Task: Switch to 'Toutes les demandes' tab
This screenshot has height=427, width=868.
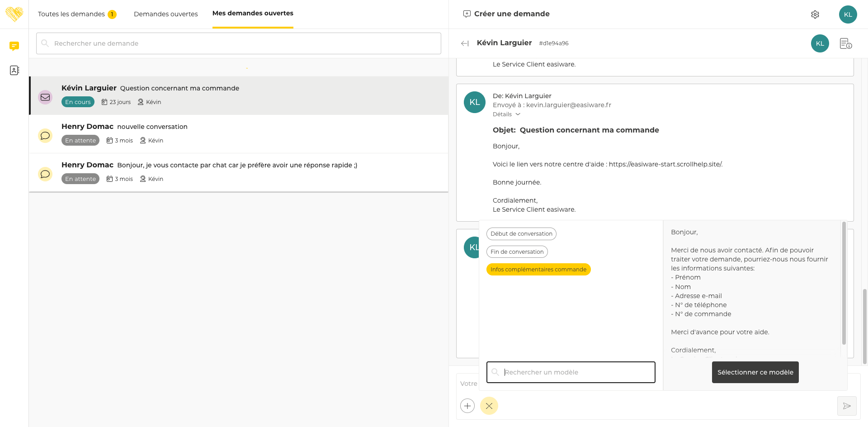Action: click(71, 14)
